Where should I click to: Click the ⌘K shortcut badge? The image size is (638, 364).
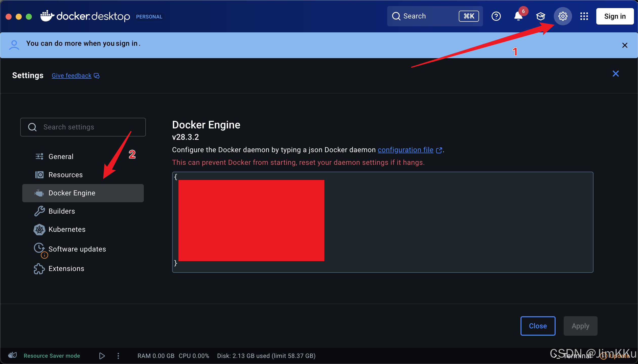click(x=469, y=16)
